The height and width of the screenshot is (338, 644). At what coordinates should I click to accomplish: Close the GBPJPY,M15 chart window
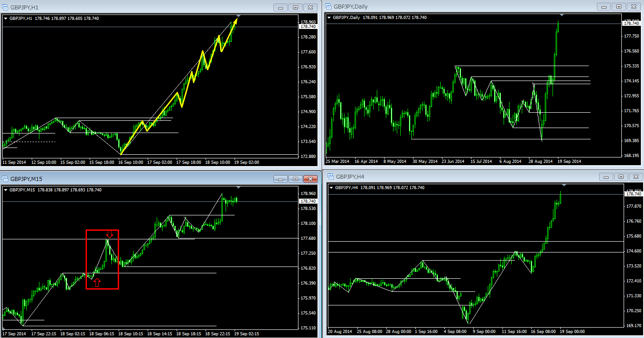pyautogui.click(x=310, y=179)
